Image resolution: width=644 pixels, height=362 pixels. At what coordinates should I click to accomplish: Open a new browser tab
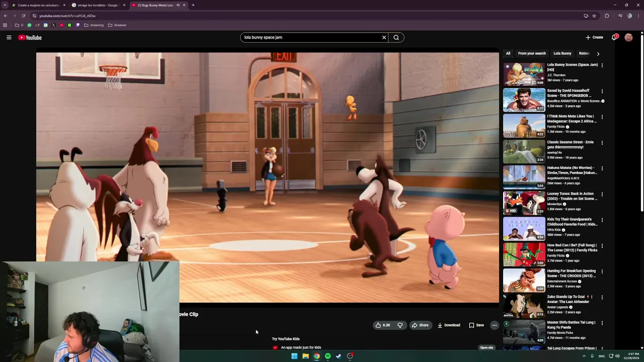193,5
